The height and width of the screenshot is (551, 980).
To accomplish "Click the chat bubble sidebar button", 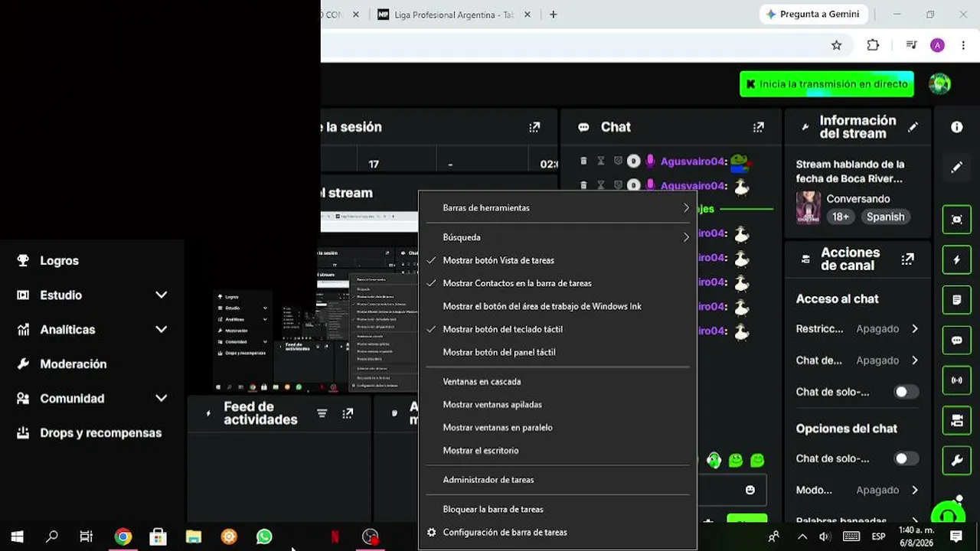I will coord(957,340).
